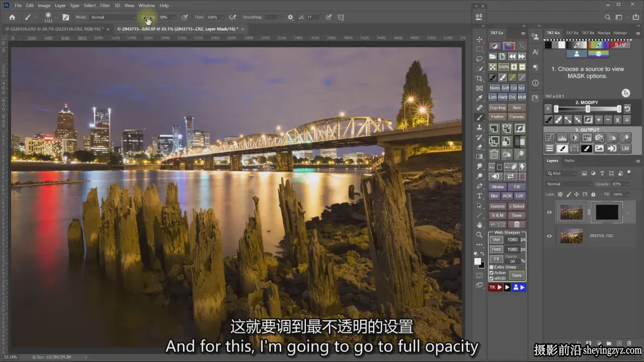Image resolution: width=644 pixels, height=362 pixels.
Task: Open the brush Mode dropdown
Action: (113, 17)
